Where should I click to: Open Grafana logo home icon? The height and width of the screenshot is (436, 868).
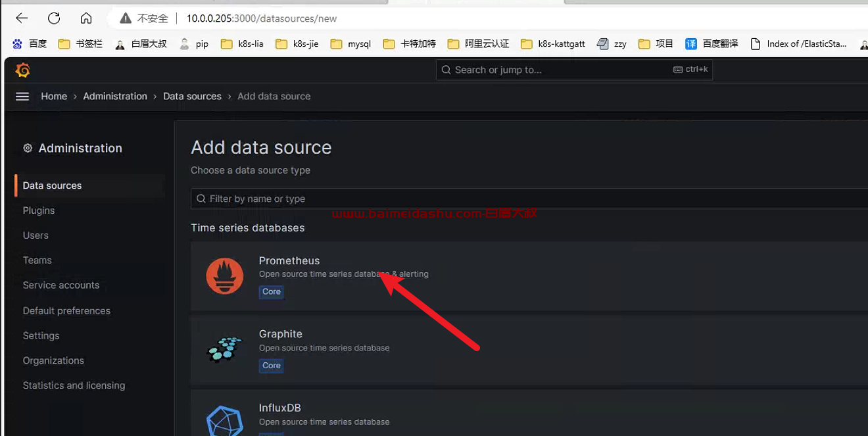[22, 70]
